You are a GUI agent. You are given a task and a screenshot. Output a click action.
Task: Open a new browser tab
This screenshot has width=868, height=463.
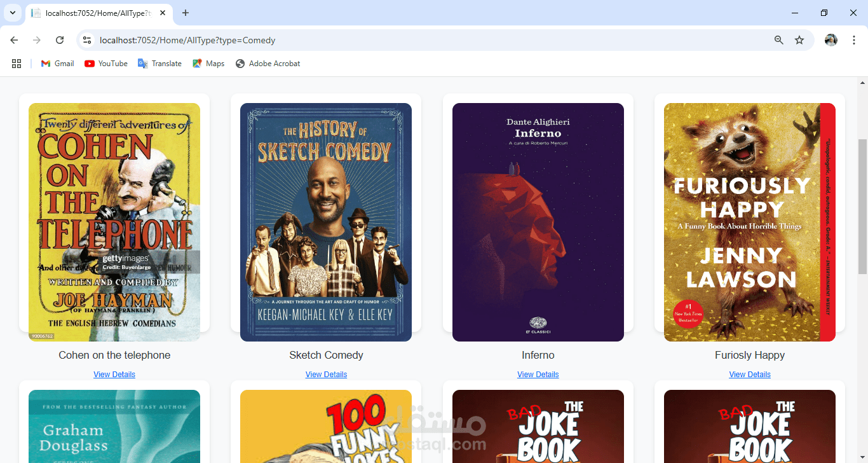pyautogui.click(x=186, y=13)
